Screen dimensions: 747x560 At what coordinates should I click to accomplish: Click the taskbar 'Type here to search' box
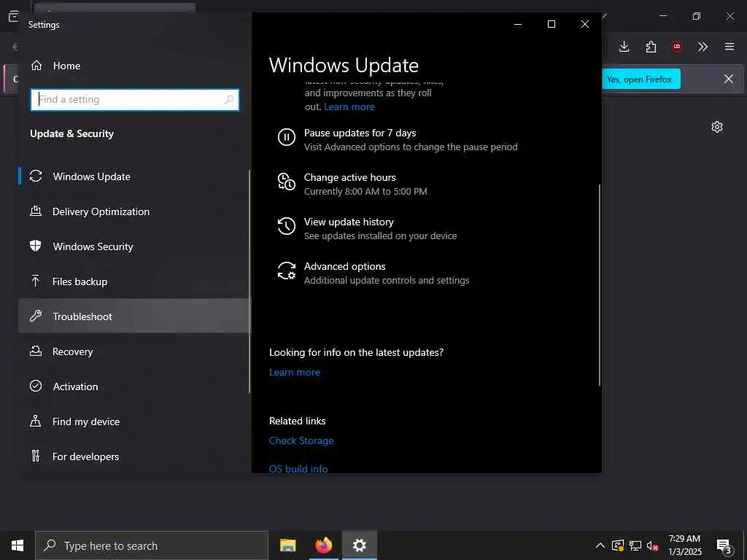pos(152,545)
